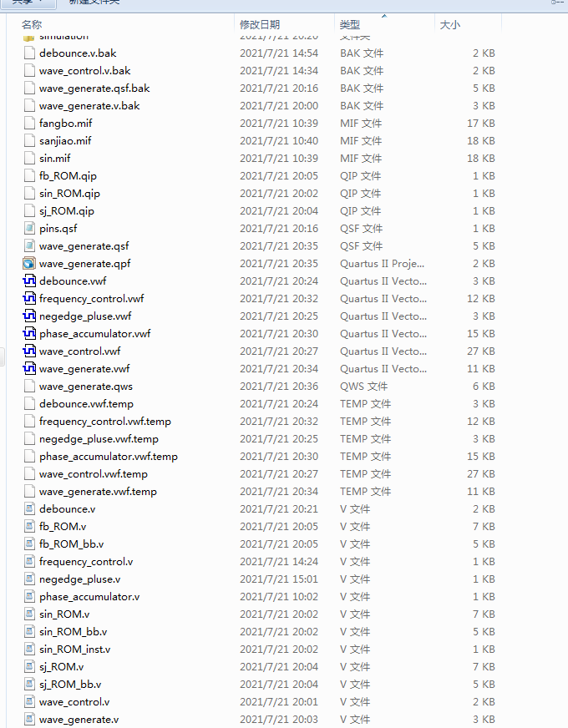This screenshot has width=568, height=728.
Task: Click the negedge_pluse.vwf waveform icon
Action: pyautogui.click(x=30, y=316)
